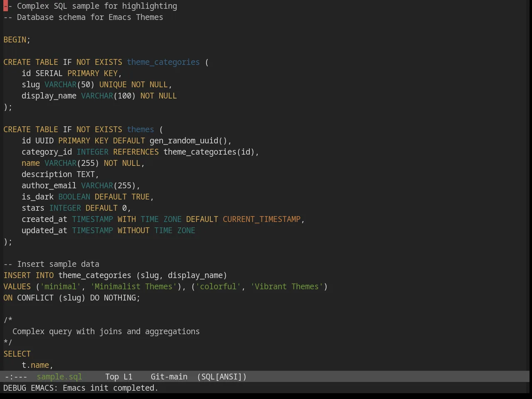Click t.name in the SELECT list
This screenshot has height=399, width=532.
[x=35, y=365]
